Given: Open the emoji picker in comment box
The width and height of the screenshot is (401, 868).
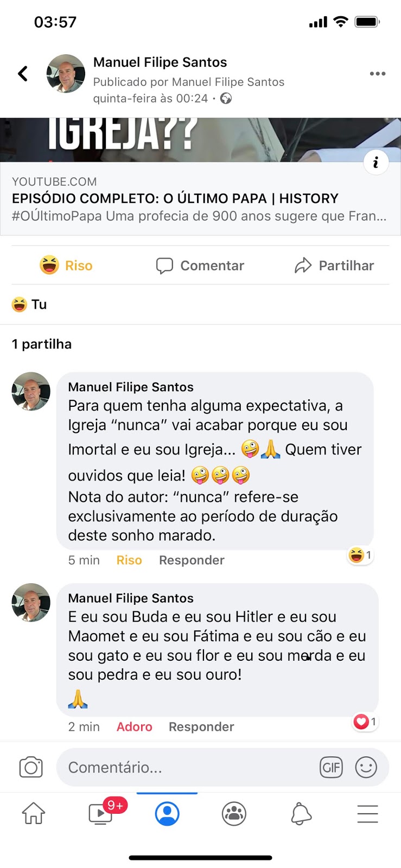Looking at the screenshot, I should pyautogui.click(x=366, y=767).
